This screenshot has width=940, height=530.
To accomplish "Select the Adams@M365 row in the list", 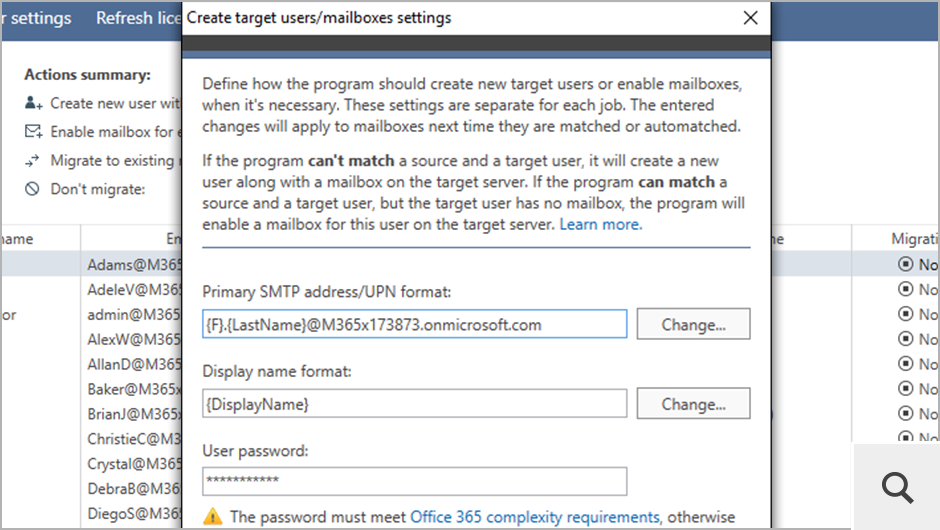I will click(134, 264).
